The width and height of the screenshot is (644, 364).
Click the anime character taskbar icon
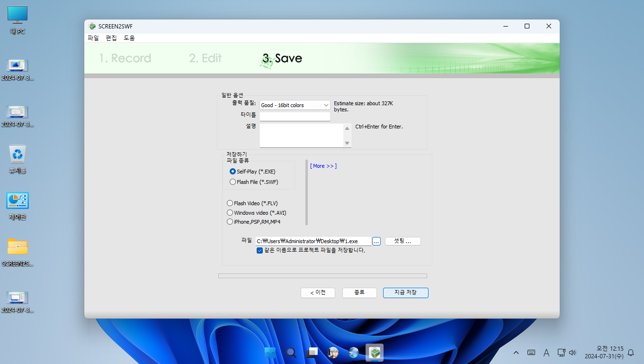333,353
